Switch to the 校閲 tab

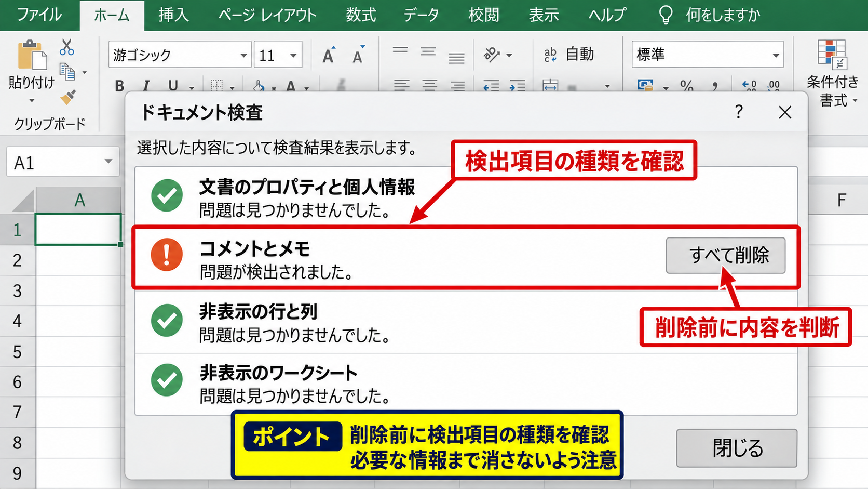point(483,15)
